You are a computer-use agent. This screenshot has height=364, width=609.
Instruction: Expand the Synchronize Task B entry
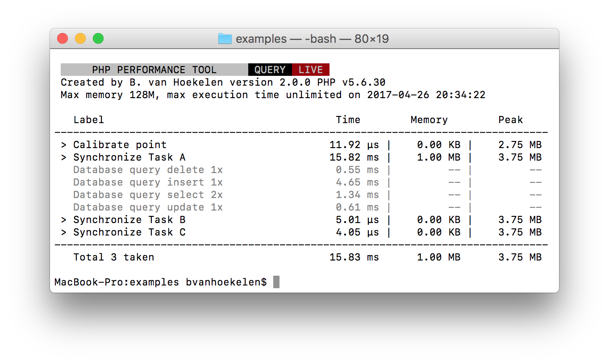tap(129, 219)
